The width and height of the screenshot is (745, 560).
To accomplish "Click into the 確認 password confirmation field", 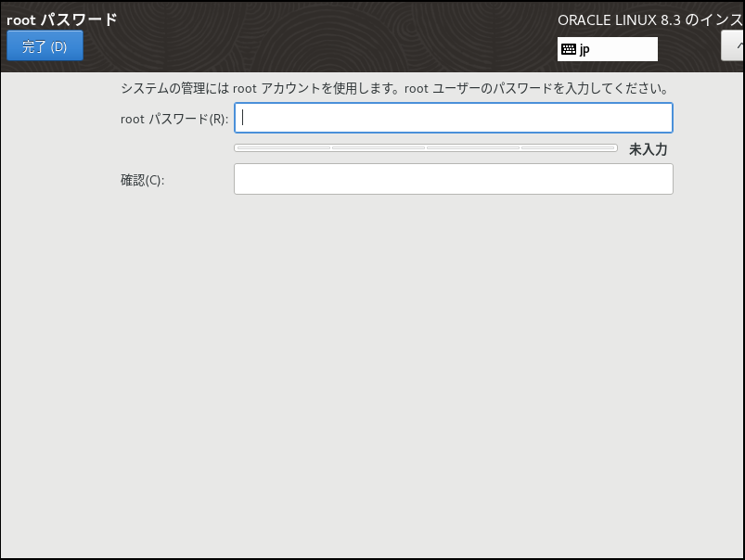I will (453, 179).
